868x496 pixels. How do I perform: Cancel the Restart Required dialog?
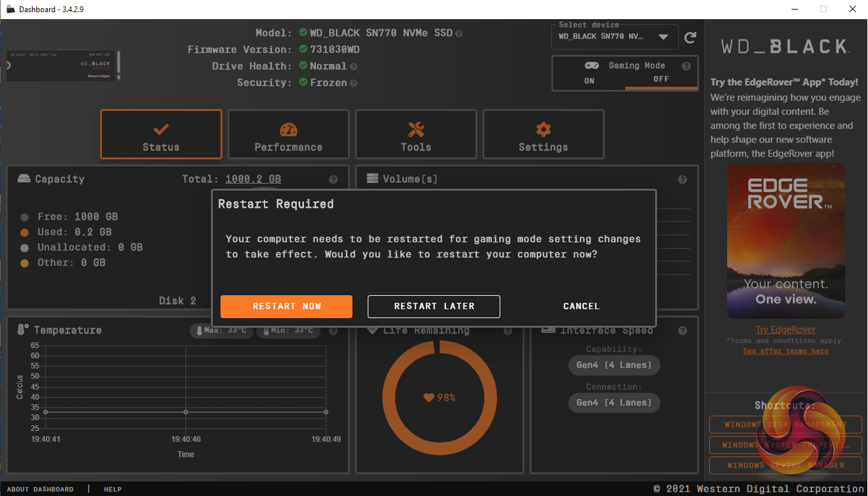[581, 307]
